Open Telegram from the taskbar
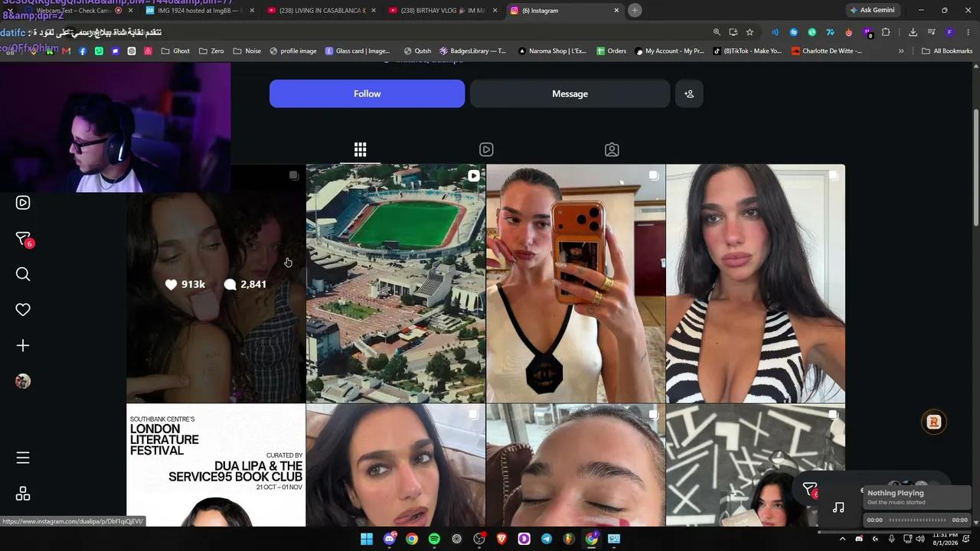 [x=547, y=539]
